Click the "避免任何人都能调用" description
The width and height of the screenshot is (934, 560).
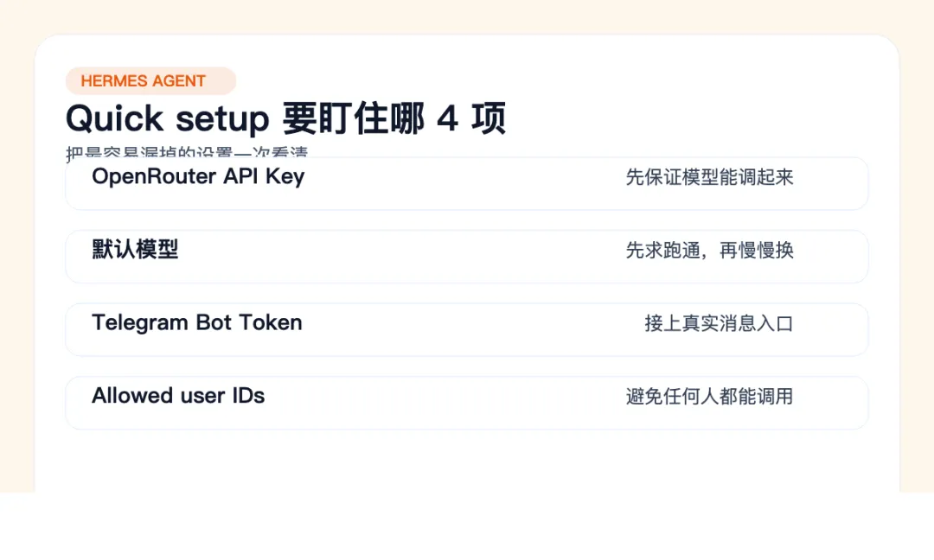pos(709,397)
